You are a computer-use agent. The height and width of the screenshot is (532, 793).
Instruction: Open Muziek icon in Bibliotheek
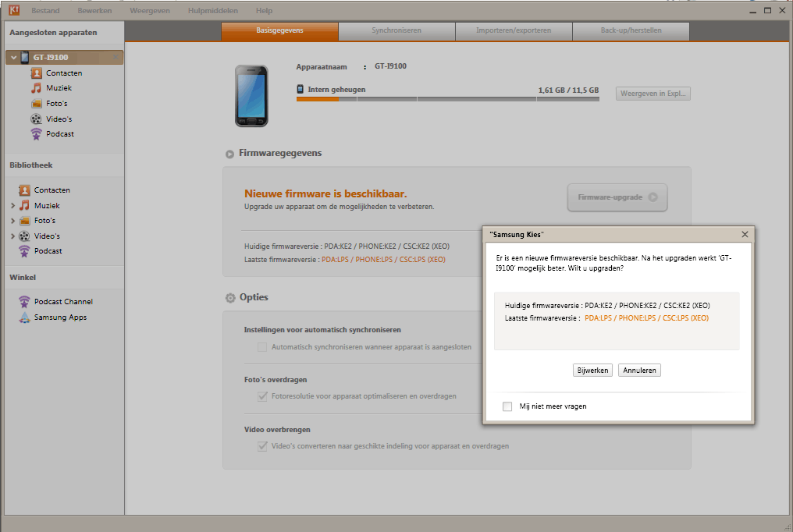[24, 205]
